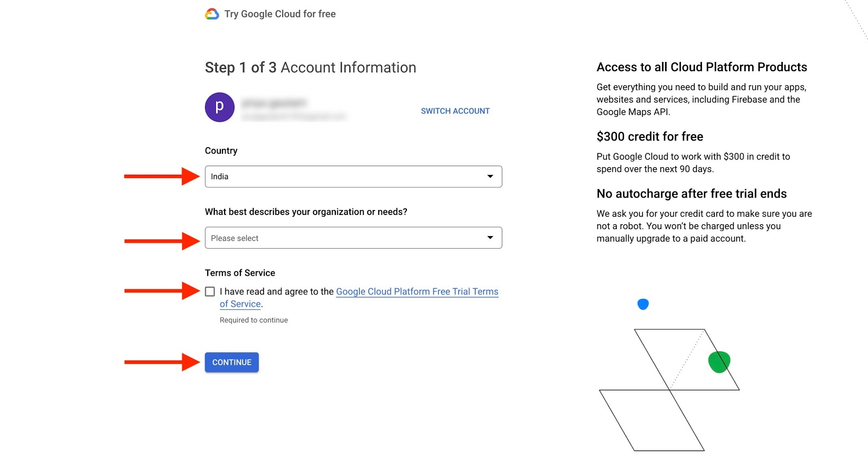Viewport: 868px width, 456px height.
Task: Click 'Access to all Cloud Platform Products' heading
Action: [701, 67]
